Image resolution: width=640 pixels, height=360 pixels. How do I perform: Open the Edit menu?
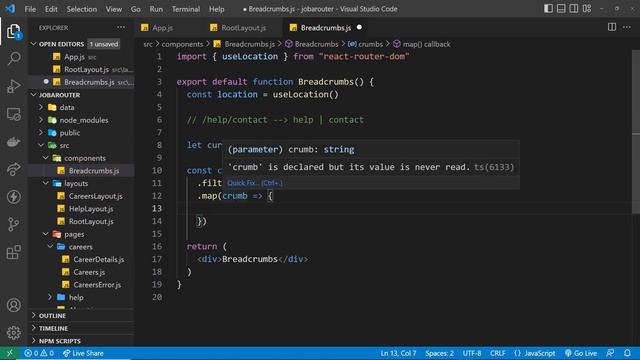(51, 9)
